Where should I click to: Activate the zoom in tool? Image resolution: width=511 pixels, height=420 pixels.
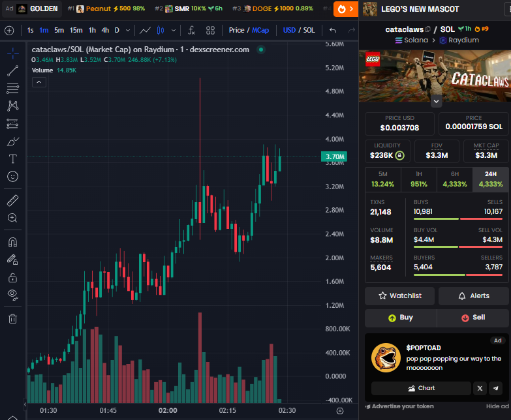coord(12,218)
